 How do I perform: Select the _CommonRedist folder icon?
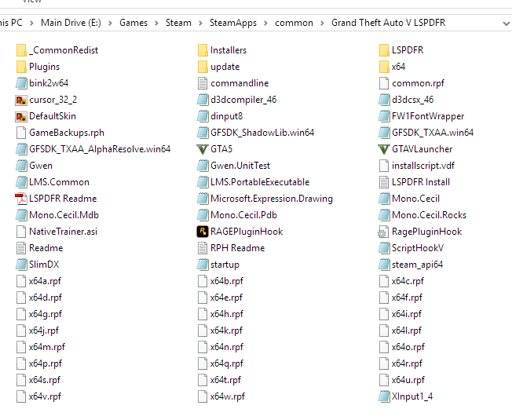pyautogui.click(x=21, y=50)
